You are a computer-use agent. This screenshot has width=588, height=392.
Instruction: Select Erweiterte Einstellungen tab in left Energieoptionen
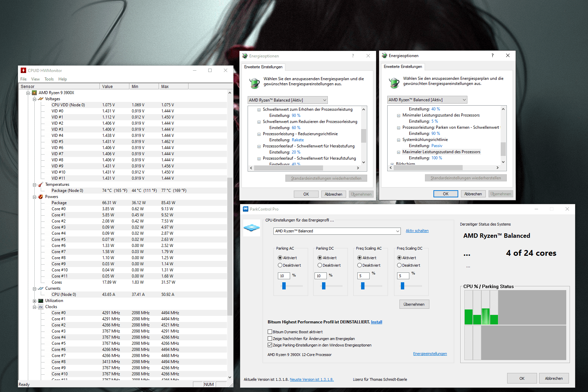tap(263, 67)
